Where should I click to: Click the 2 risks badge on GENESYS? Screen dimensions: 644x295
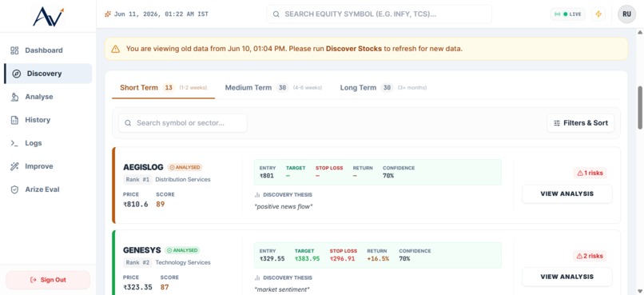pyautogui.click(x=590, y=256)
